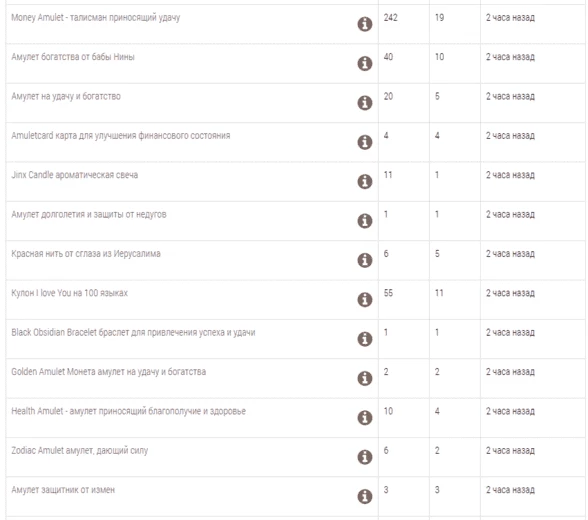Click info icon for Zodiac Amulet

[364, 457]
